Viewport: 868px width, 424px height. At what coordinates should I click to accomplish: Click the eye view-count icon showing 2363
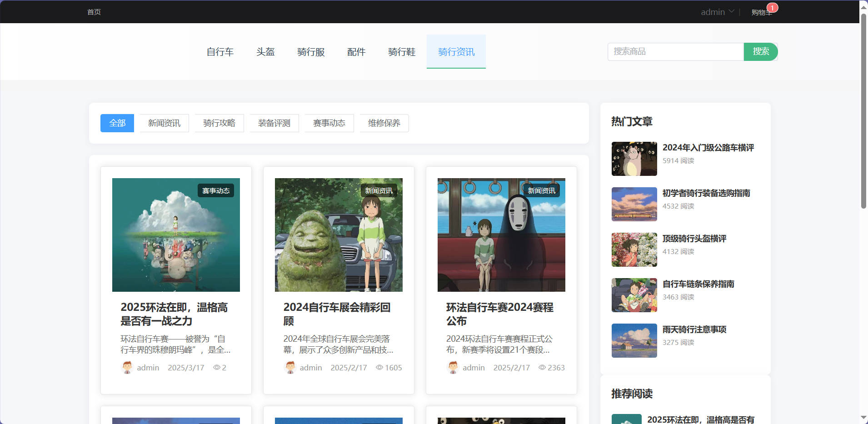(x=542, y=367)
